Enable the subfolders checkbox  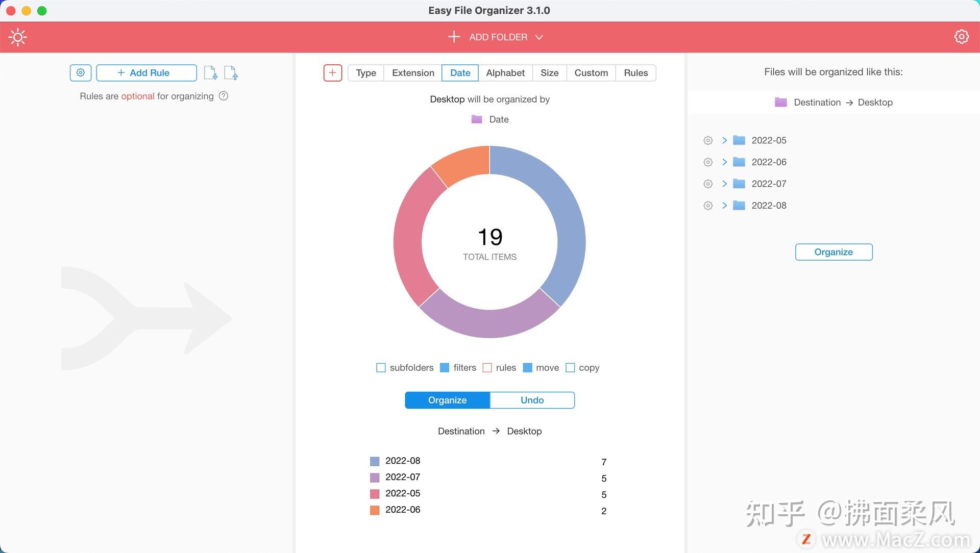click(380, 367)
